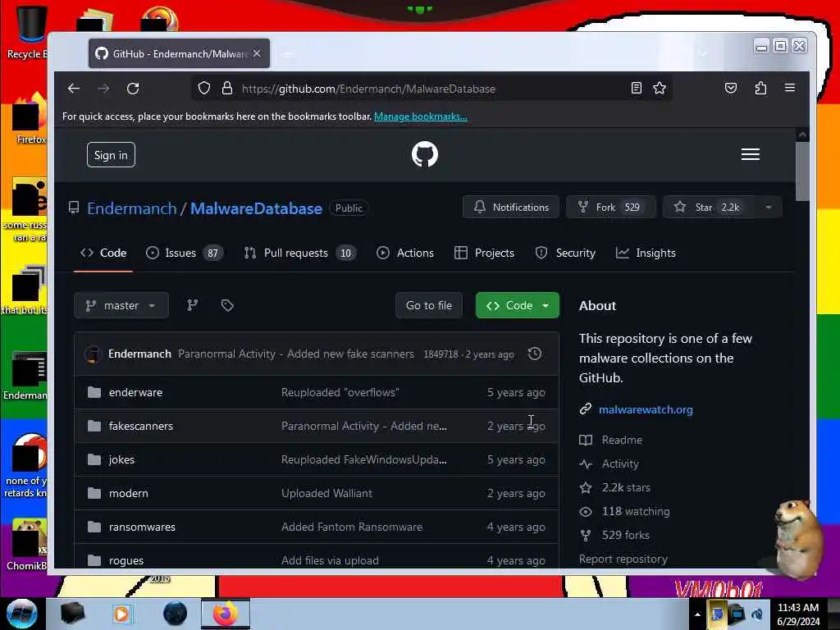Bookmark this page with the star icon
This screenshot has width=840, height=630.
tap(660, 88)
